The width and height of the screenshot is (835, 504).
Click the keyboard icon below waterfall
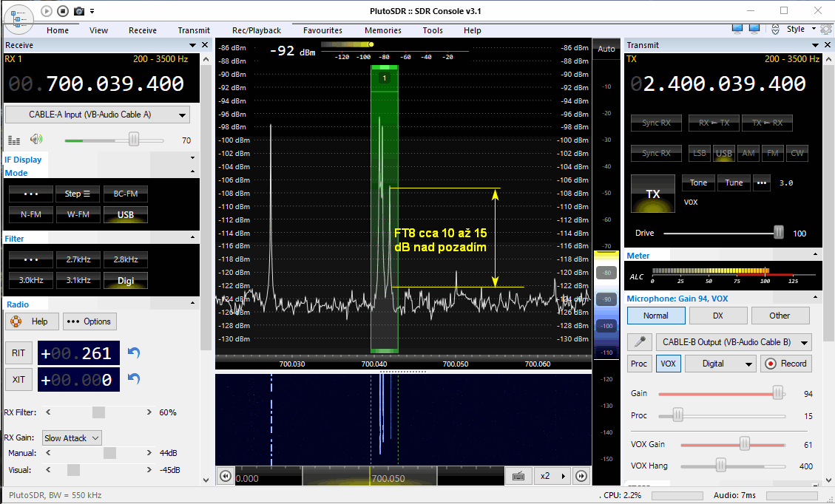tap(518, 476)
